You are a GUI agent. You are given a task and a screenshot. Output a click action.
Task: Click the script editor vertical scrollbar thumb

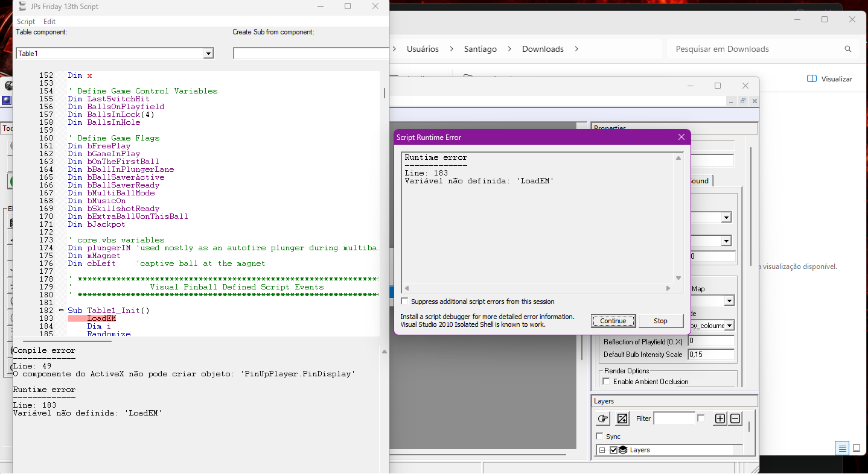tap(384, 93)
